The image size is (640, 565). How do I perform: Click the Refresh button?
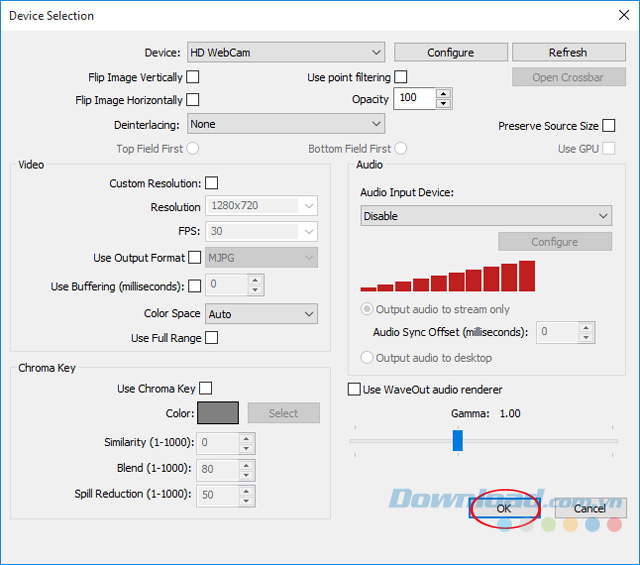pos(567,52)
